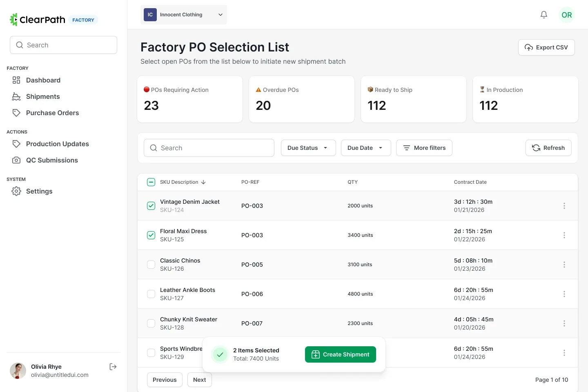Check the Classic Chinos checkbox
The image size is (588, 392).
coord(151,265)
